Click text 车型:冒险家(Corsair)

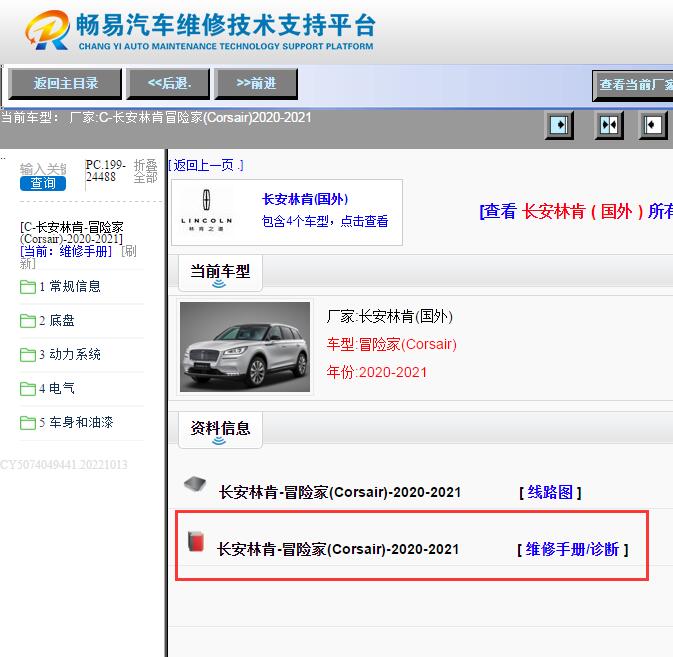tap(391, 344)
